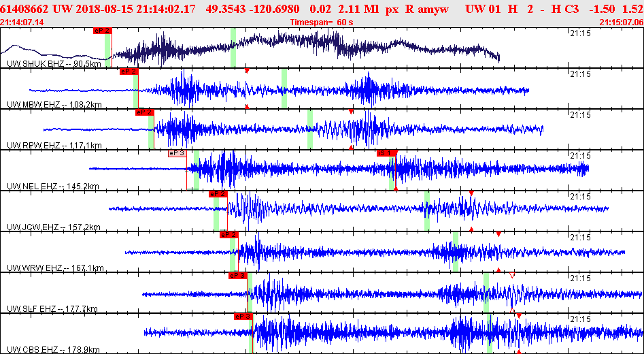Click the Timespan= 60 s text
The height and width of the screenshot is (354, 644).
322,22
